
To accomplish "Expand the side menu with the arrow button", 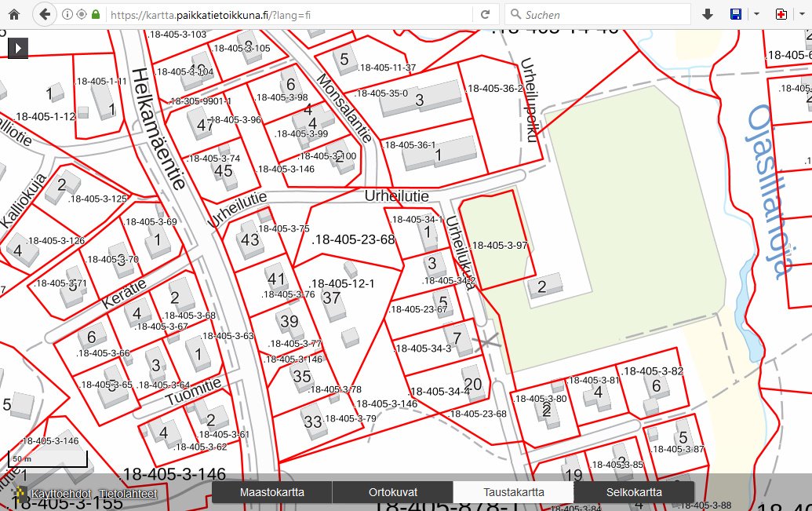I will click(x=18, y=47).
